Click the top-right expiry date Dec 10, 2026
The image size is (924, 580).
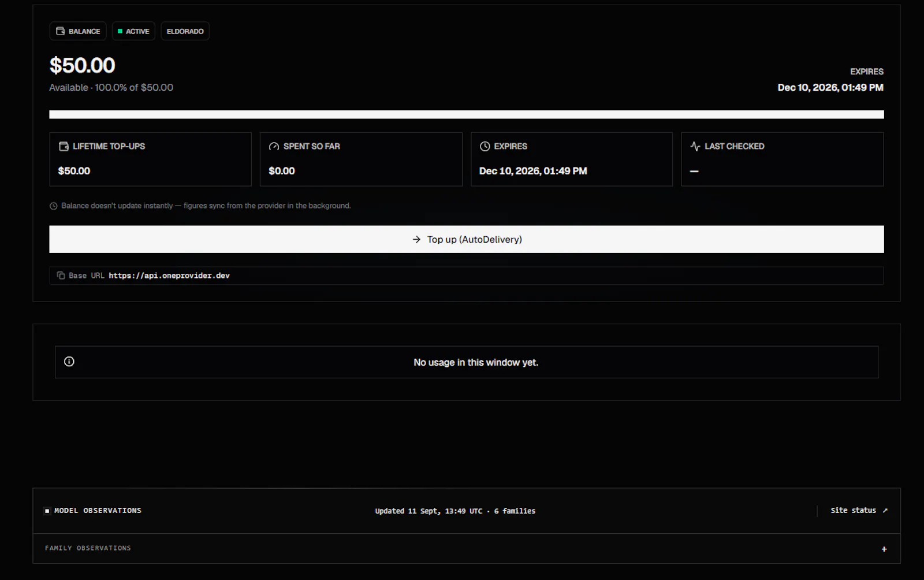coord(830,87)
